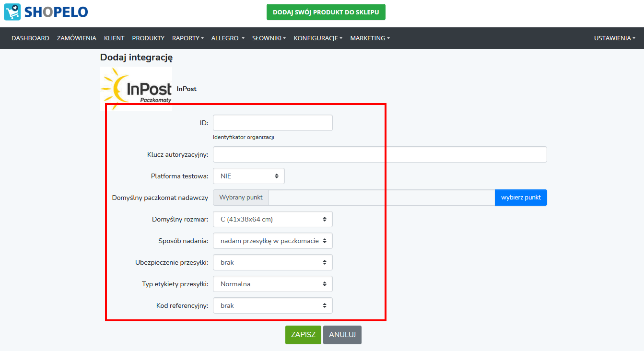644x351 pixels.
Task: Navigate to Produkty
Action: (148, 38)
